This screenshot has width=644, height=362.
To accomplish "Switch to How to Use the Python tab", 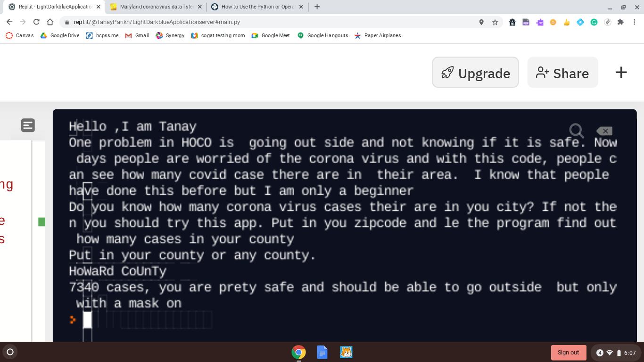I will coord(257,7).
